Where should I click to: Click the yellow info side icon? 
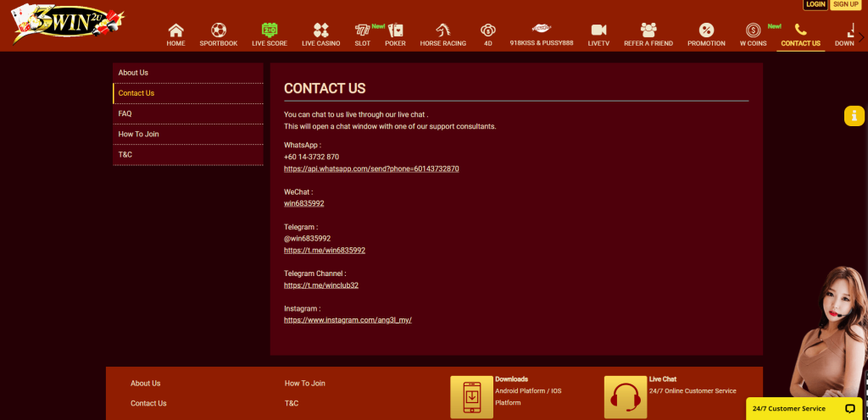tap(854, 115)
